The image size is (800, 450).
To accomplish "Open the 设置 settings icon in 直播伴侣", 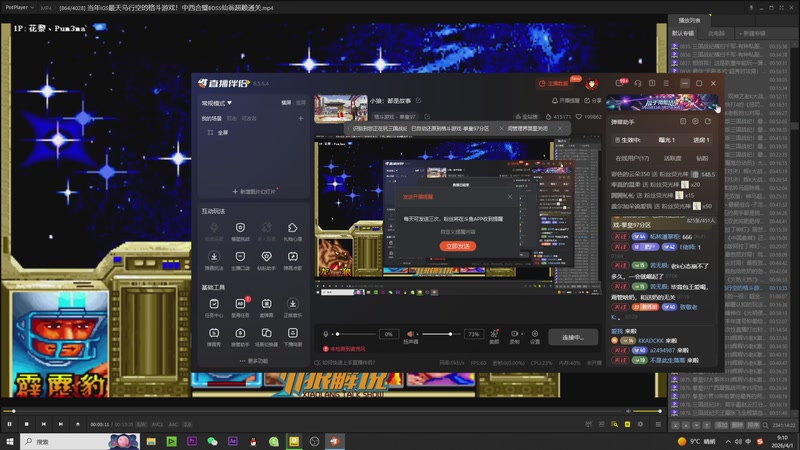I will point(535,334).
